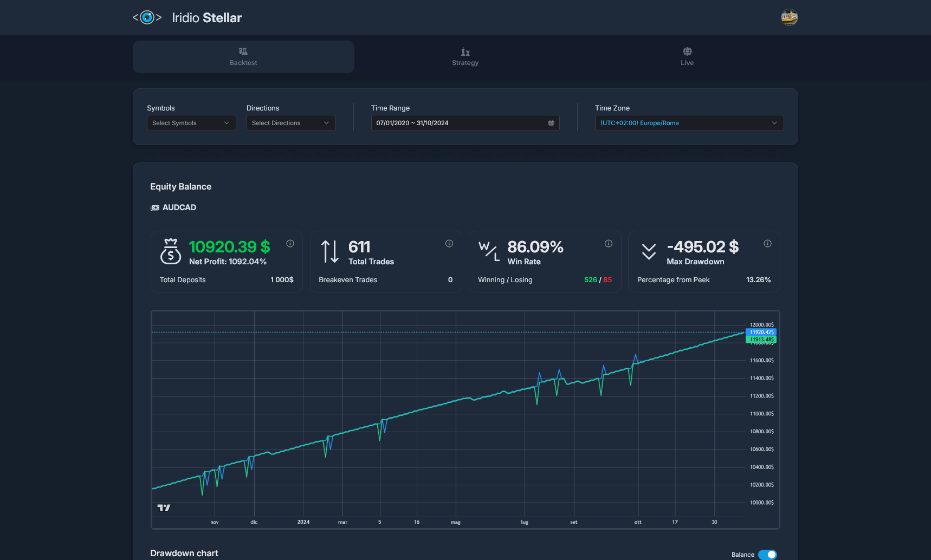Click the info icon on Total Trades card

[x=449, y=244]
